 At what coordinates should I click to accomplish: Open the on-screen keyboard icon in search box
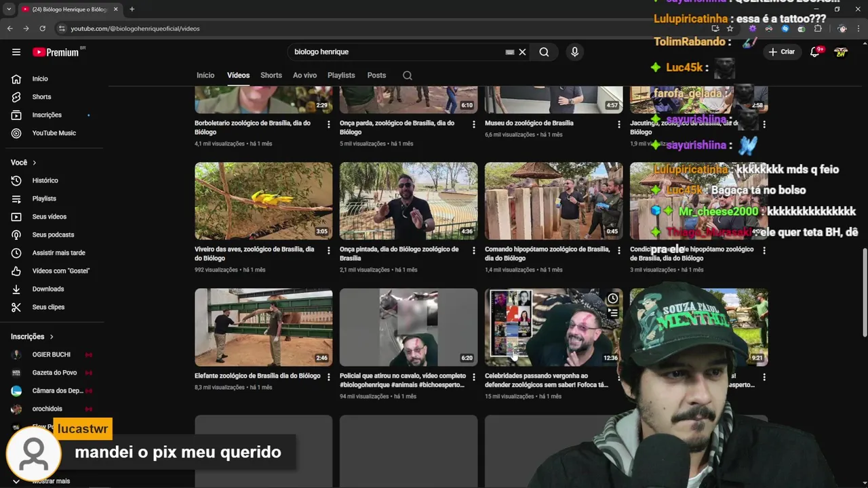510,52
